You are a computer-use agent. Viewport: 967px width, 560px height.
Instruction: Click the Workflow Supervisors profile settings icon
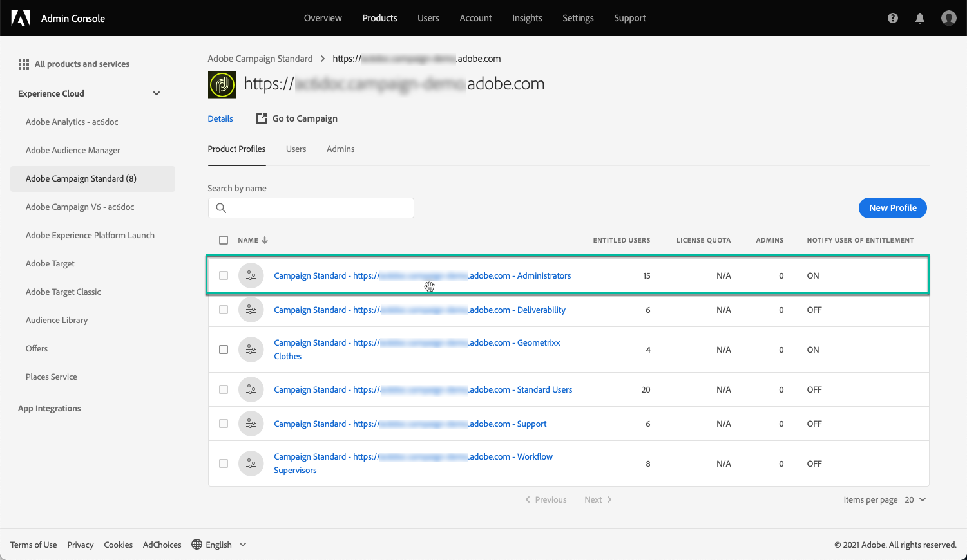pyautogui.click(x=251, y=463)
